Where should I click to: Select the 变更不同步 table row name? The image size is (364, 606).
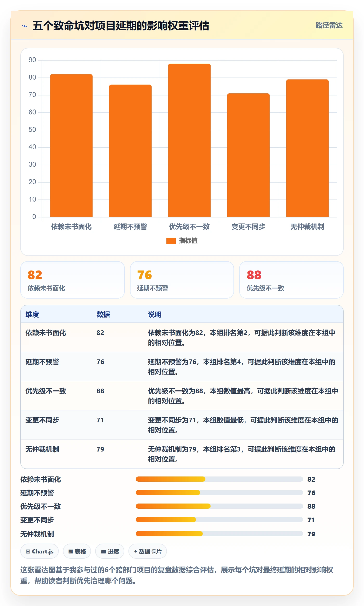42,420
